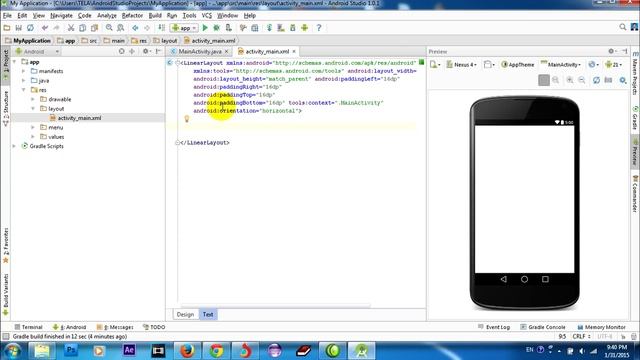Click the Search Everywhere magnifier
Image resolution: width=640 pixels, height=360 pixels.
[x=622, y=27]
